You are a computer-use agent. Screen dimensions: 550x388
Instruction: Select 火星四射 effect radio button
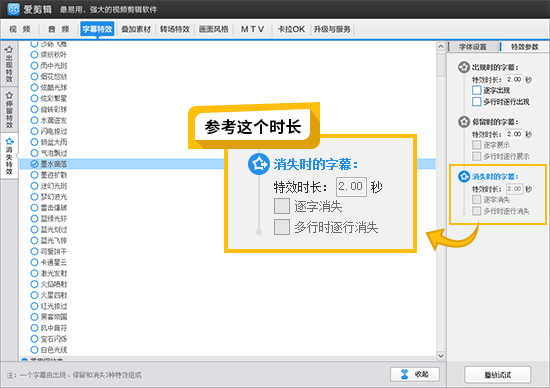pos(34,295)
